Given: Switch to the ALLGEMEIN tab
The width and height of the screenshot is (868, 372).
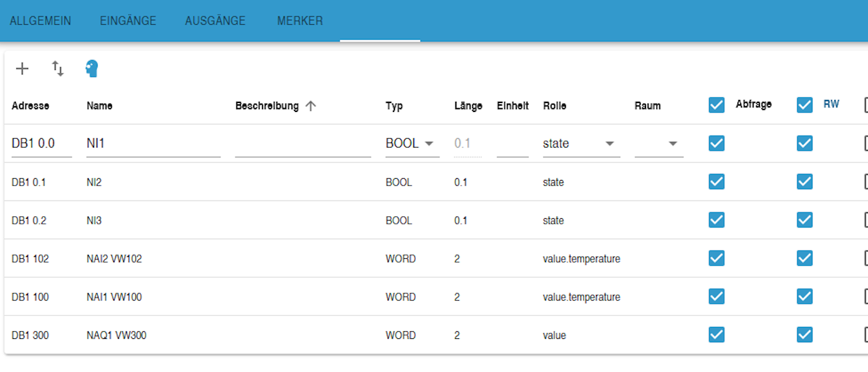Looking at the screenshot, I should coord(40,21).
